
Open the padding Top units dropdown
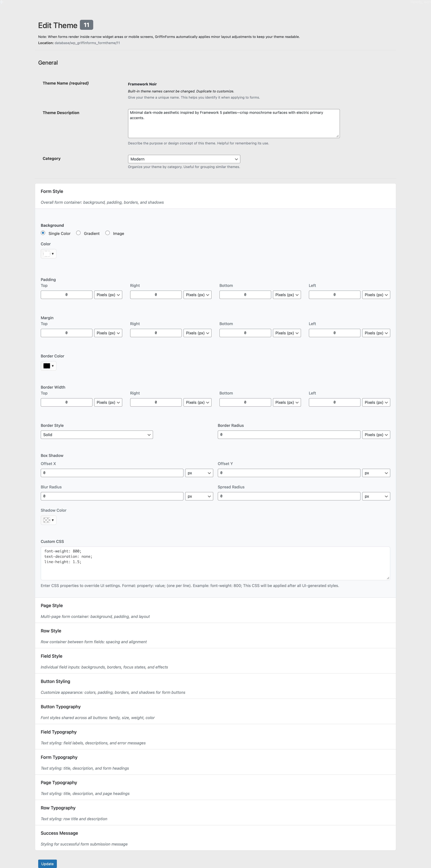point(108,294)
